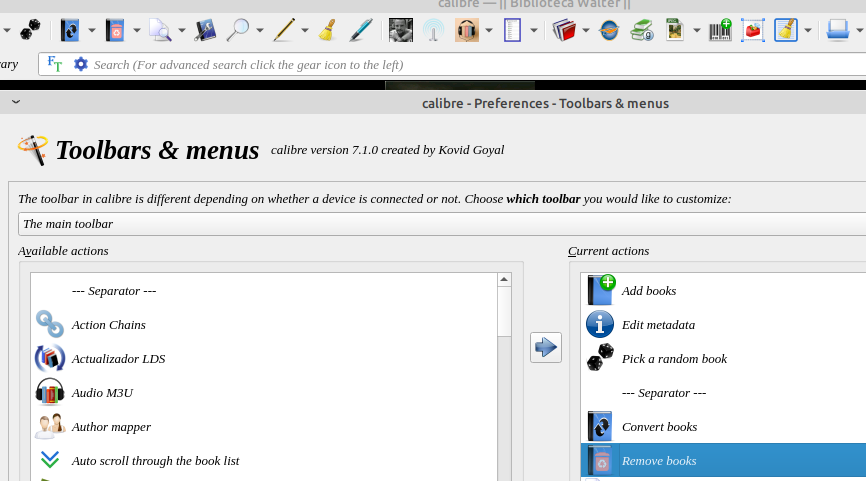Open the dropdown beside the red books library icon
The height and width of the screenshot is (481, 866).
(585, 30)
